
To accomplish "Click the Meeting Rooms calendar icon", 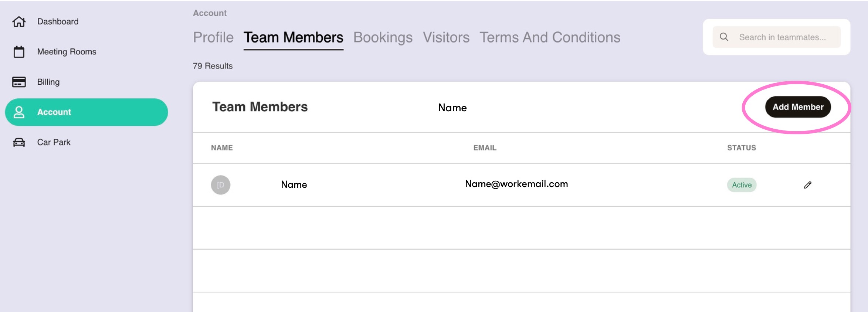I will click(x=19, y=52).
